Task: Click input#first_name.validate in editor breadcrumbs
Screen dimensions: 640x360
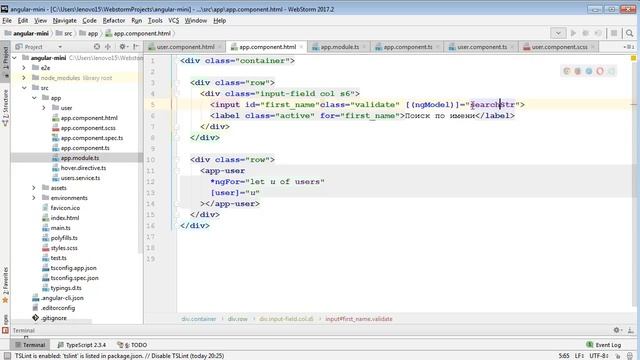Action: tap(359, 319)
